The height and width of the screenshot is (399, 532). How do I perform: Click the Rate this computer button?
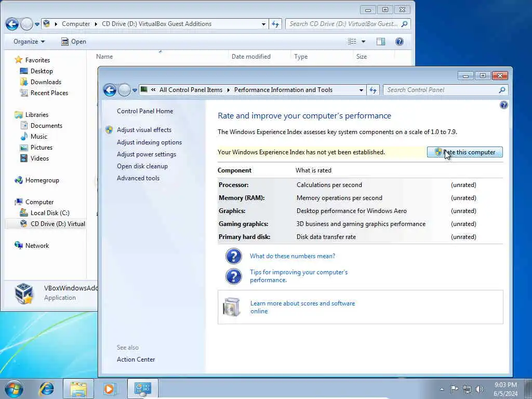pyautogui.click(x=465, y=152)
